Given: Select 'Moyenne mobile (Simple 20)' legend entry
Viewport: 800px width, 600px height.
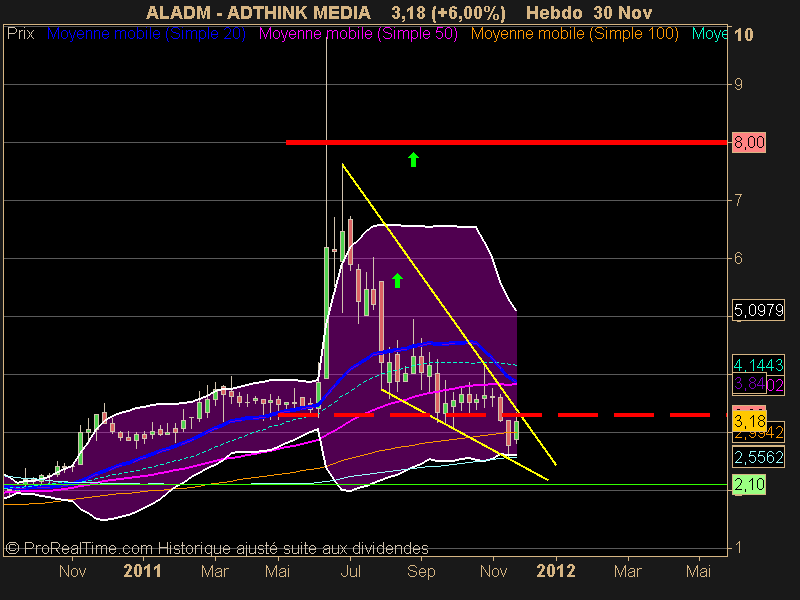Looking at the screenshot, I should click(146, 34).
